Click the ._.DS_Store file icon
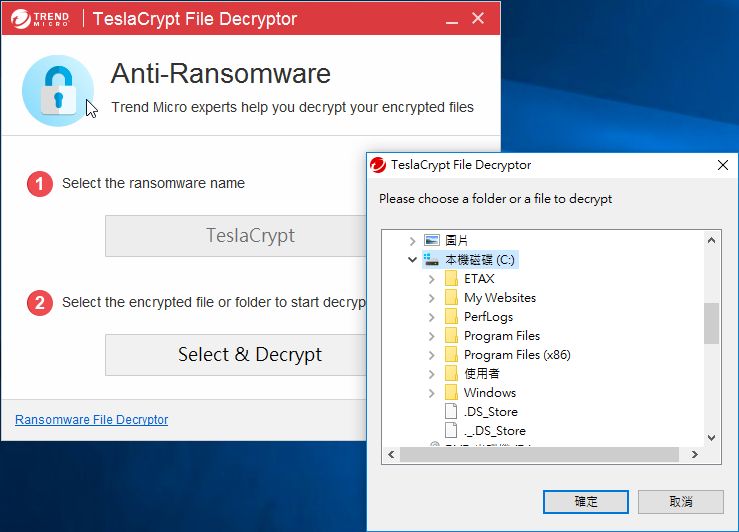739x532 pixels. click(451, 430)
